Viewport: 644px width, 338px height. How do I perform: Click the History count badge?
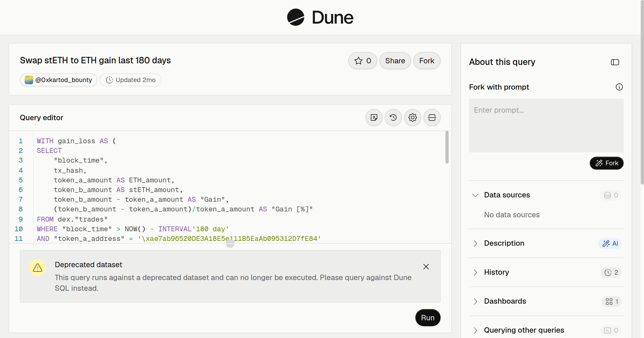611,272
